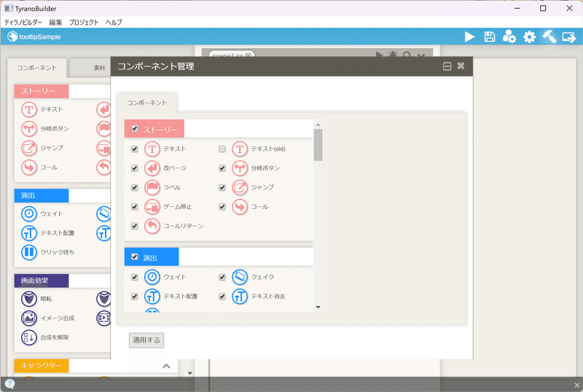583x392 pixels.
Task: Click the Play preview icon in toolbar
Action: pos(469,37)
